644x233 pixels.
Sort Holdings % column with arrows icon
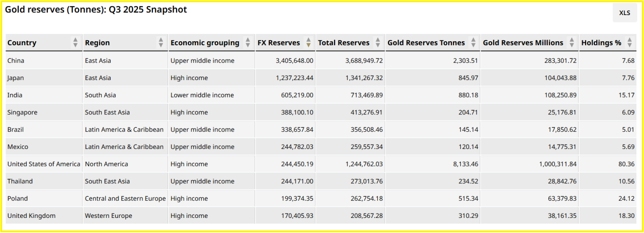(630, 43)
